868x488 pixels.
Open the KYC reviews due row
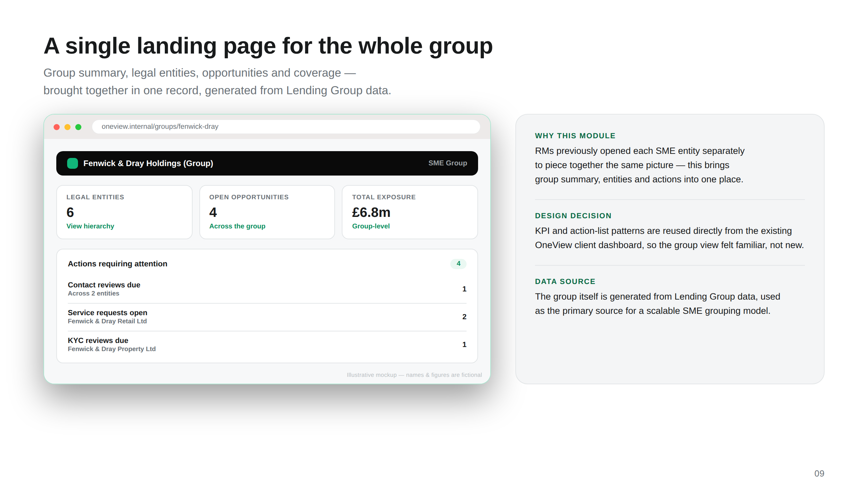click(267, 345)
